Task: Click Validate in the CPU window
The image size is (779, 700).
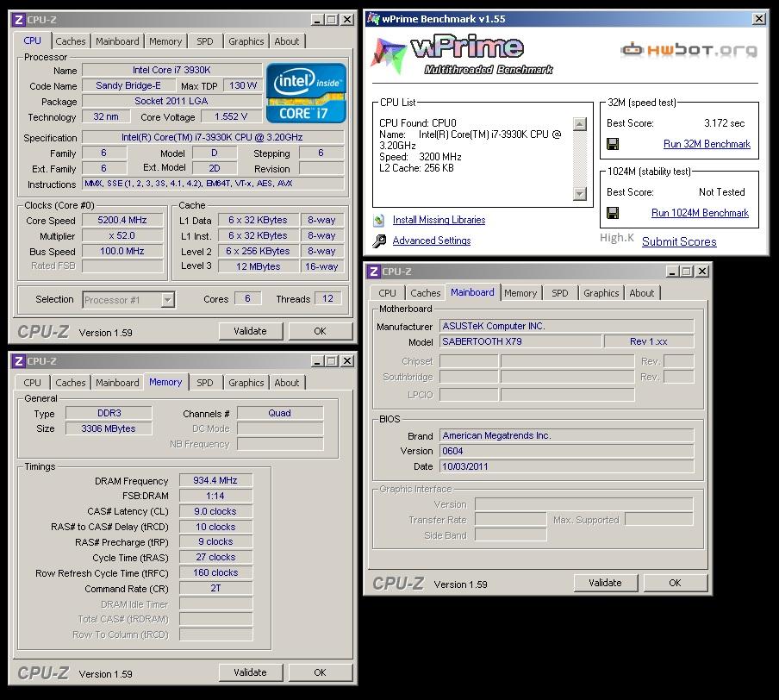Action: [x=251, y=331]
